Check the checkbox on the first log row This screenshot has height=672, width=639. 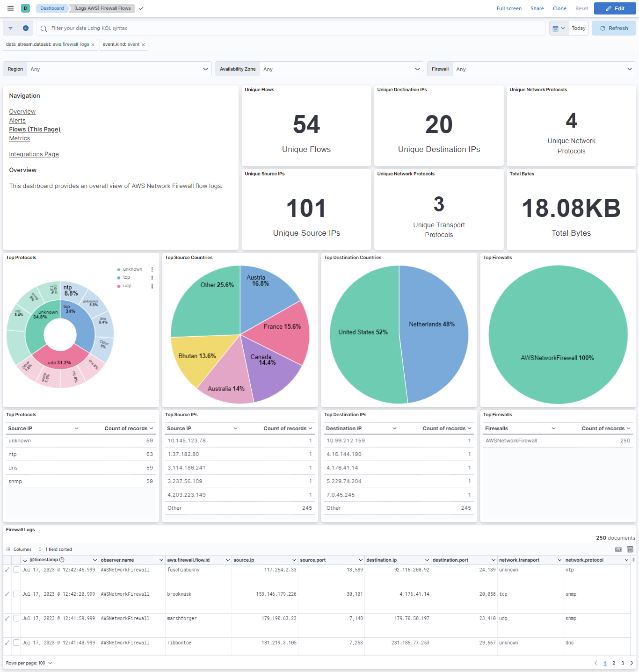pyautogui.click(x=16, y=570)
